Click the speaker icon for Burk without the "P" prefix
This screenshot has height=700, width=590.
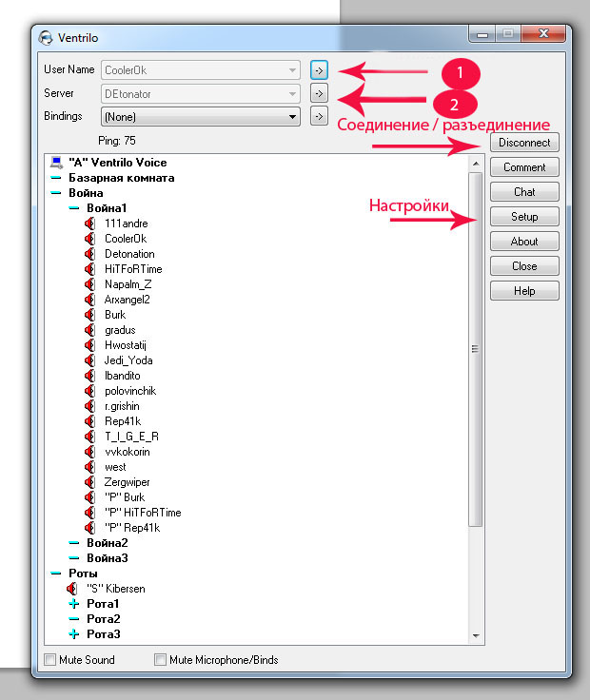pos(89,314)
